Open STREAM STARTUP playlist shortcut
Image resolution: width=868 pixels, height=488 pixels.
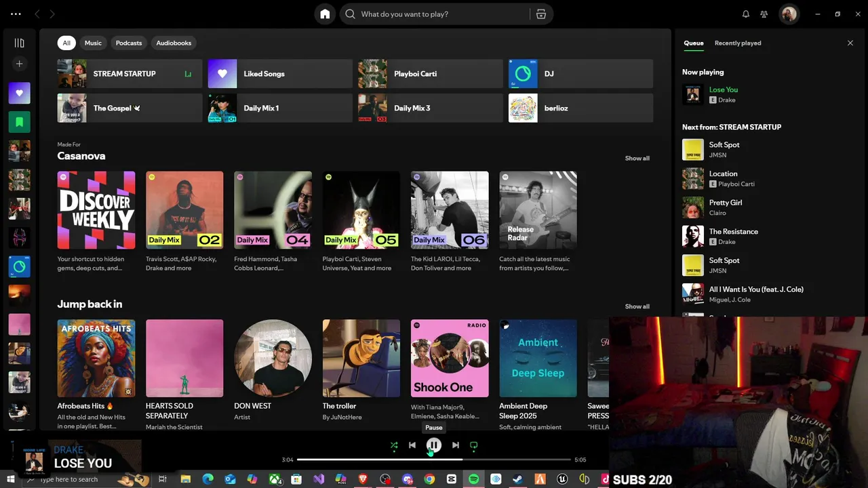point(130,74)
